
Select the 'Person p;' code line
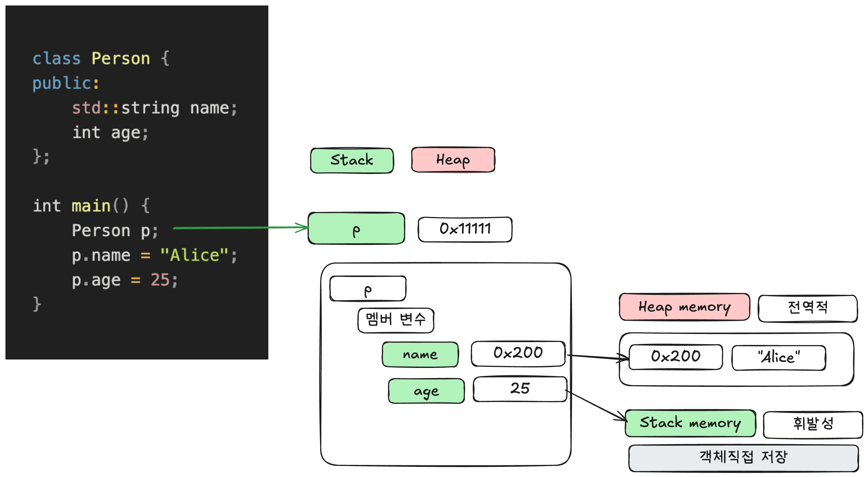115,231
